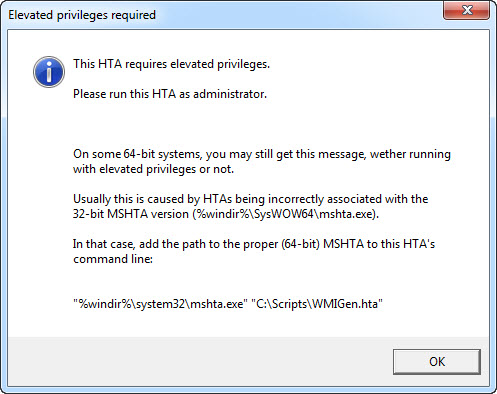Click the line "with elevated privileges or not."
The width and height of the screenshot is (497, 394).
pyautogui.click(x=153, y=169)
